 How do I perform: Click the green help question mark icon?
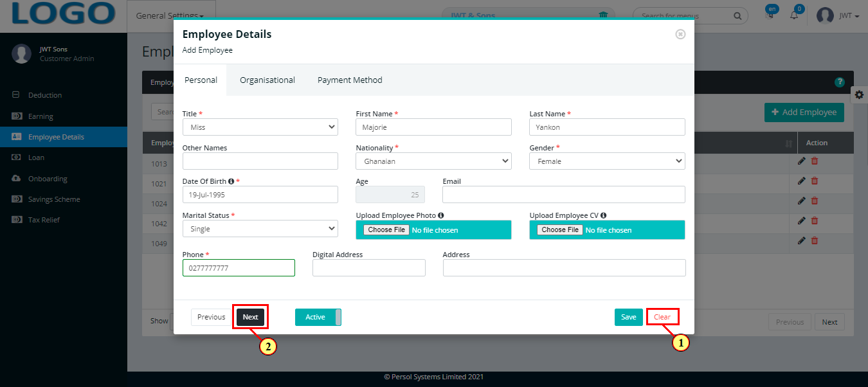(839, 82)
